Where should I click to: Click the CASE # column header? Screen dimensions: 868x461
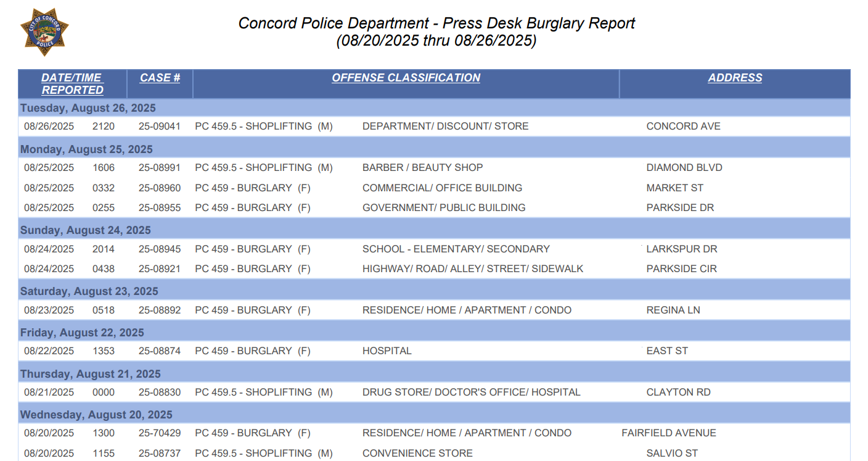pos(160,78)
